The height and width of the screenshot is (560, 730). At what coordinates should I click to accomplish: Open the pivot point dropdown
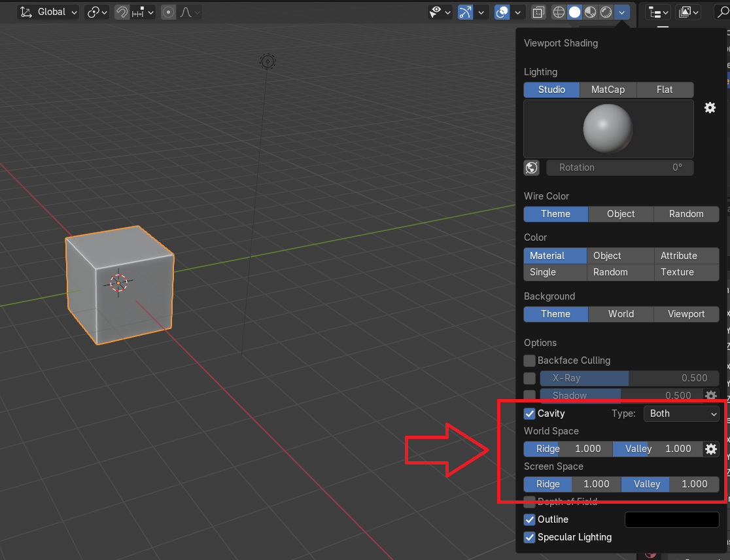(x=97, y=12)
